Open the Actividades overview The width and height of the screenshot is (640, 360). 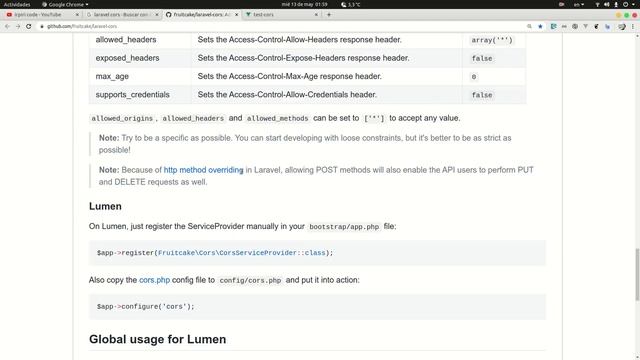tap(17, 4)
